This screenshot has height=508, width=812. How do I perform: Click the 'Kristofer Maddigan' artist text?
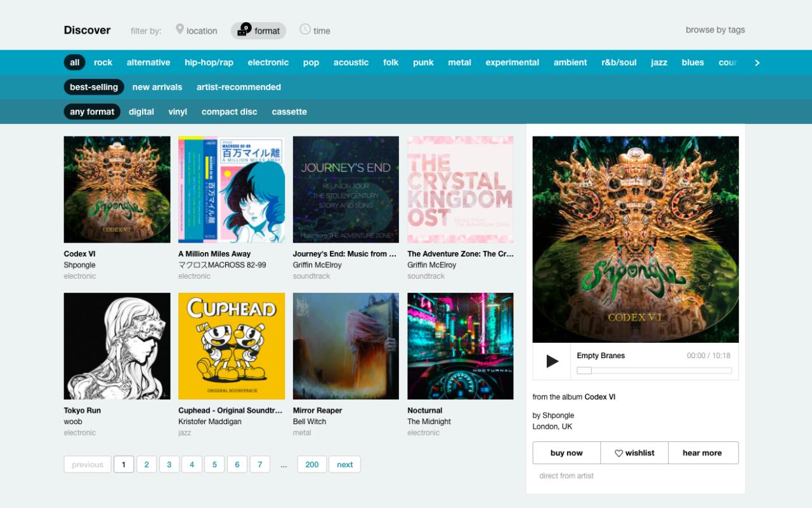point(210,422)
